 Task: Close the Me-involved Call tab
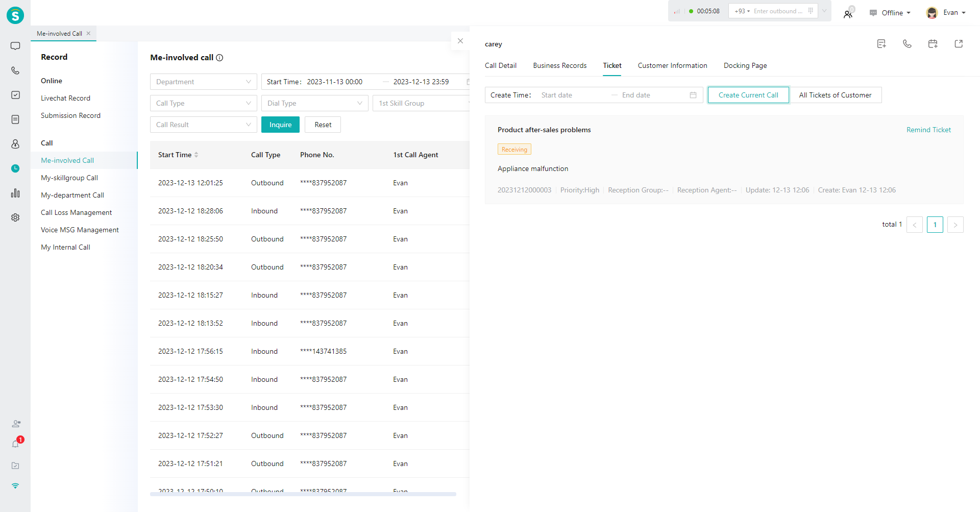(x=88, y=33)
